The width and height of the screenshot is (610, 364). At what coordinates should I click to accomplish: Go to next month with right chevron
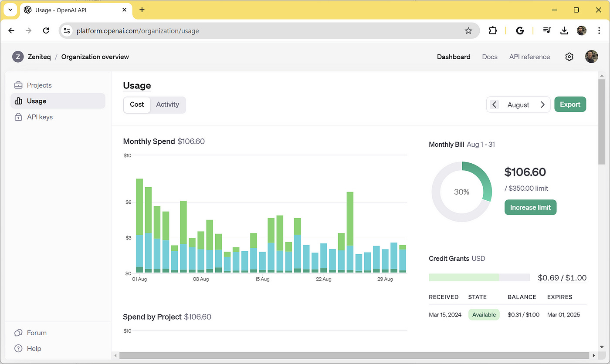click(x=542, y=104)
